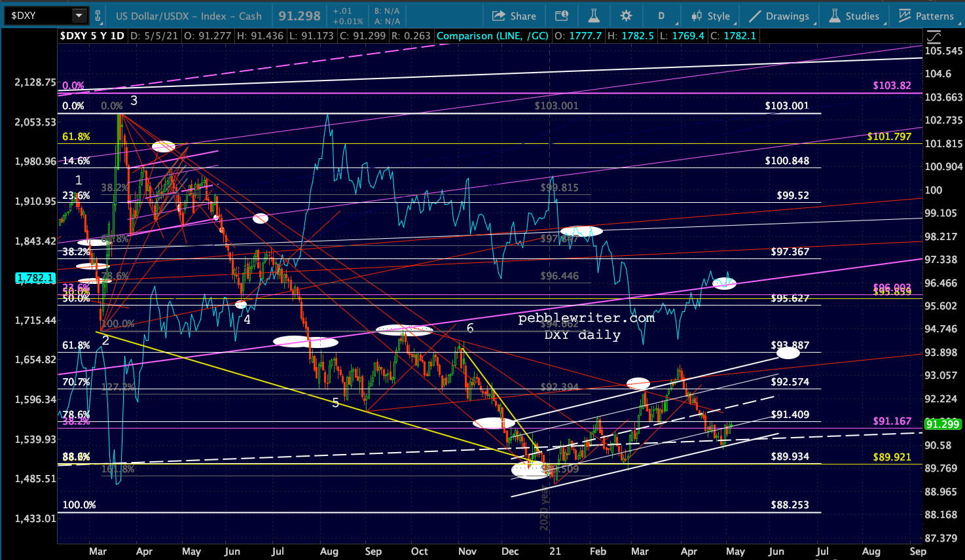Click the symbol link icon beside $DXY
Screen dimensions: 965x560
point(98,16)
